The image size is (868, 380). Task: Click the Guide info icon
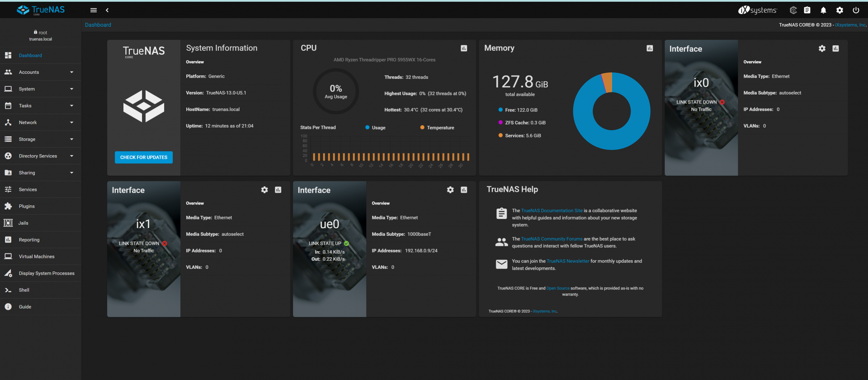[x=8, y=307]
